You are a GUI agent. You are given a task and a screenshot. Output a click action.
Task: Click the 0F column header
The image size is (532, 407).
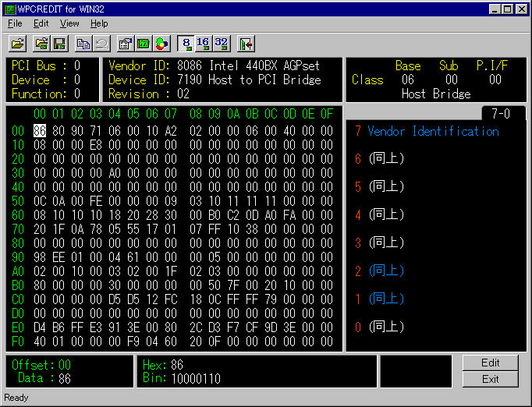(x=327, y=114)
